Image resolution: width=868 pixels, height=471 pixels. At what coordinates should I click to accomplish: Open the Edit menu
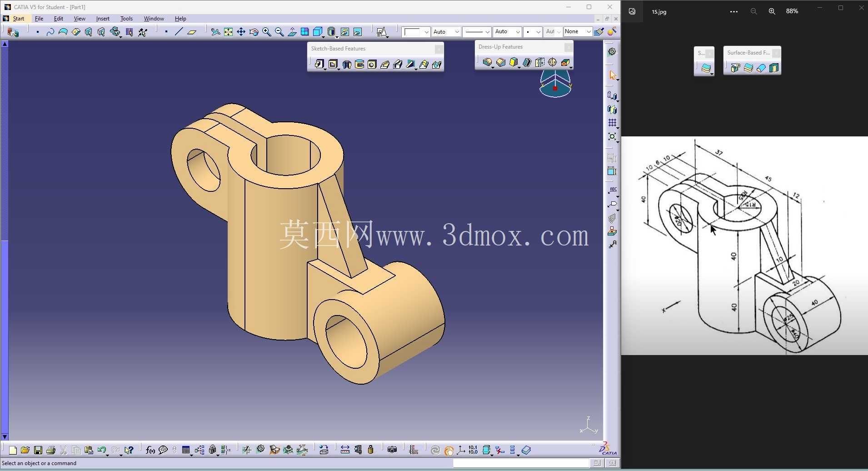[x=59, y=19]
